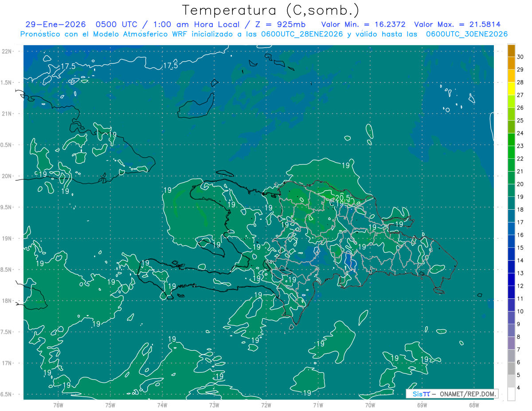
Task: Pick the purple color band between 8 and 9
Action: point(511,330)
